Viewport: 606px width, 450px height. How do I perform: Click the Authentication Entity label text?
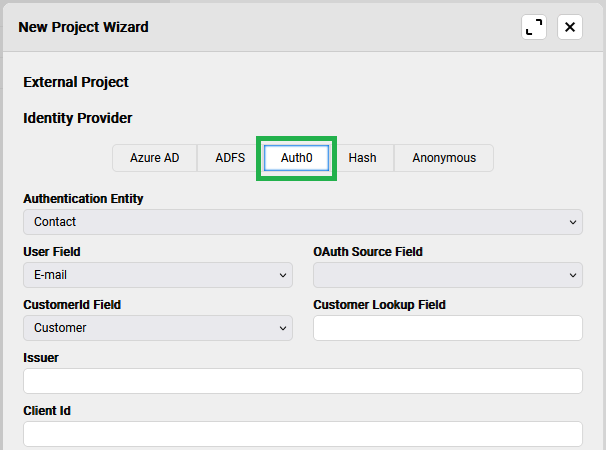pyautogui.click(x=83, y=199)
